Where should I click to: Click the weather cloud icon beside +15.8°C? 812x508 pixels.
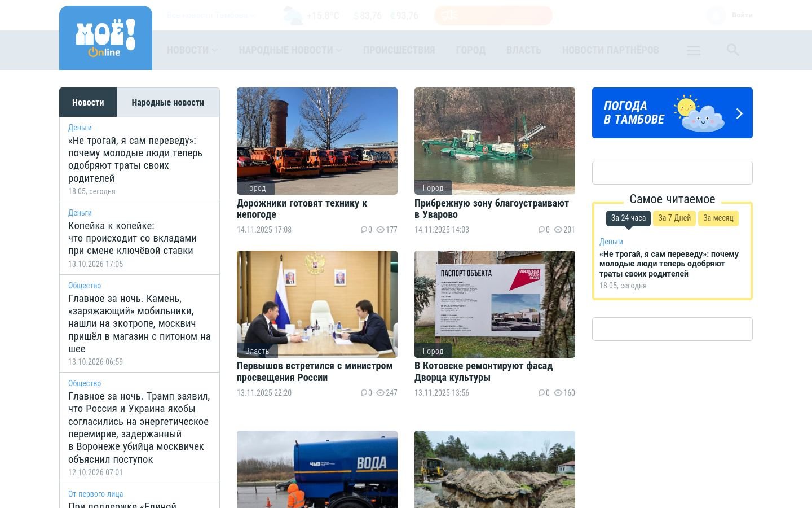[x=293, y=16]
